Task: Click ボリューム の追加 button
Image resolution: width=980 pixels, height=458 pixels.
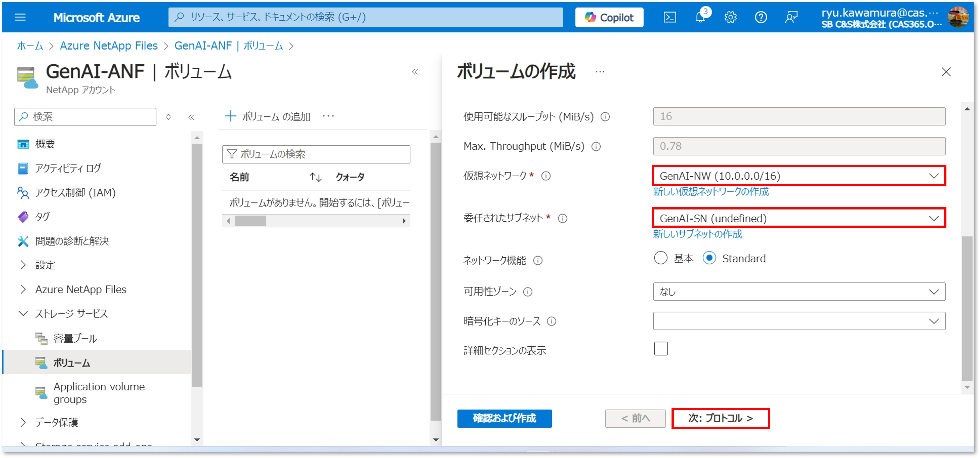Action: 268,116
